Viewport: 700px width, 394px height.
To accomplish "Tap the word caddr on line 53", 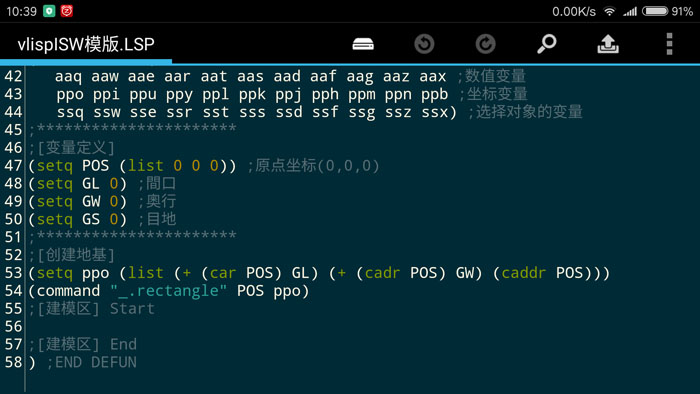I will [x=524, y=273].
